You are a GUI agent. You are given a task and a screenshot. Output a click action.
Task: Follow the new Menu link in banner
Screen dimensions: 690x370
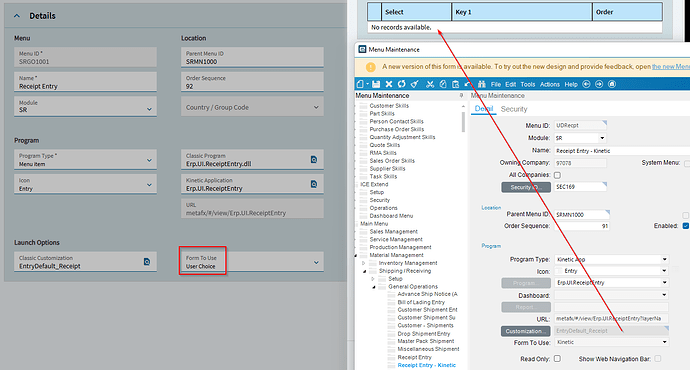671,66
